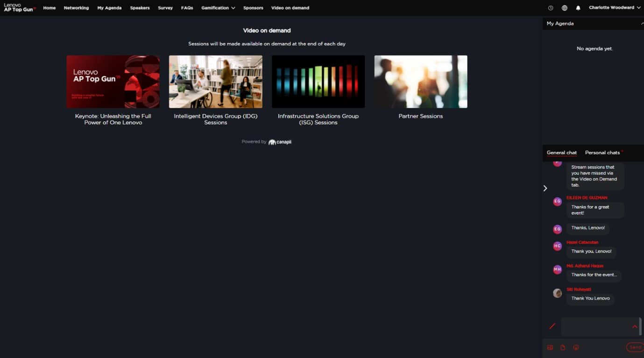Screen dimensions: 644x358
Task: Click the name Hazel Catacutan in chat
Action: [x=582, y=242]
